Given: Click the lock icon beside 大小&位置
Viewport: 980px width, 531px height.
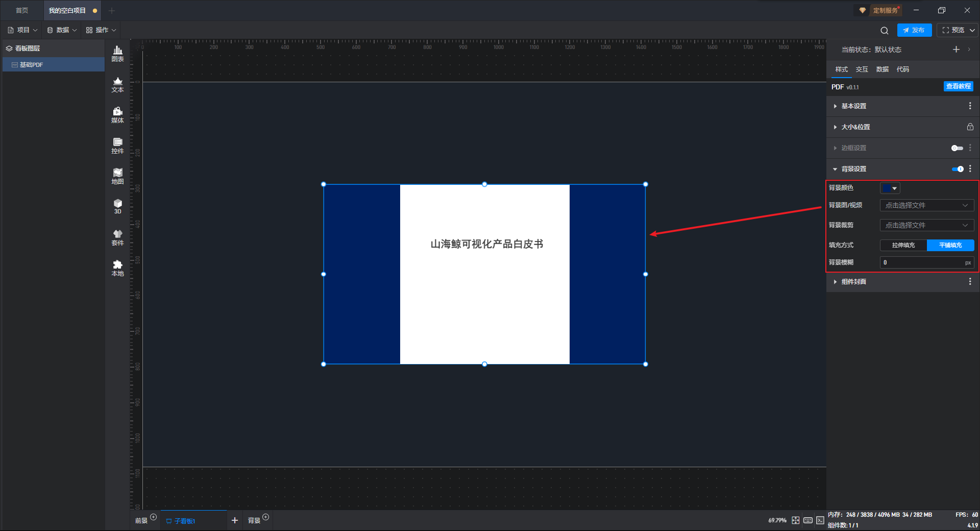Looking at the screenshot, I should (970, 127).
